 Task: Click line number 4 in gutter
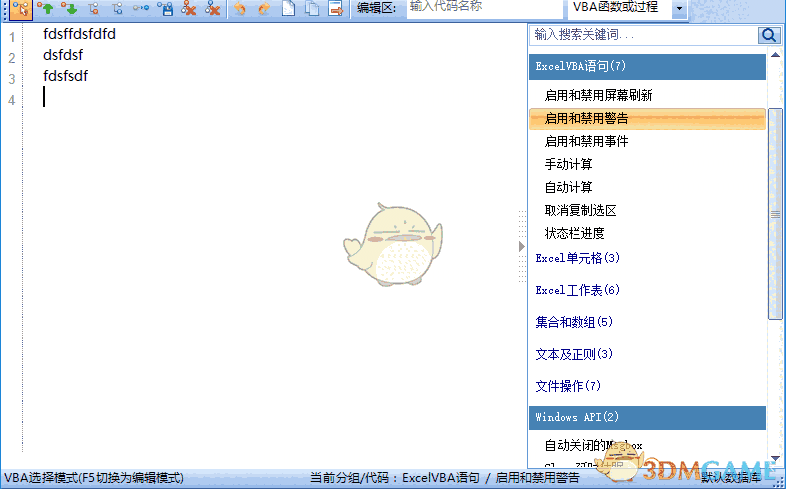12,100
